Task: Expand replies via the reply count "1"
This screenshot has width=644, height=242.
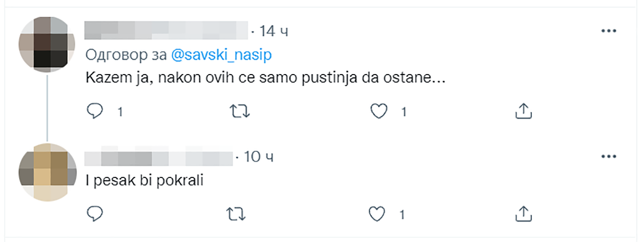Action: point(120,112)
